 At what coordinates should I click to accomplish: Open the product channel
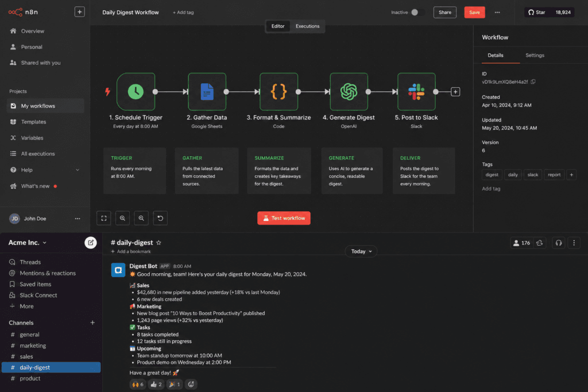point(30,378)
